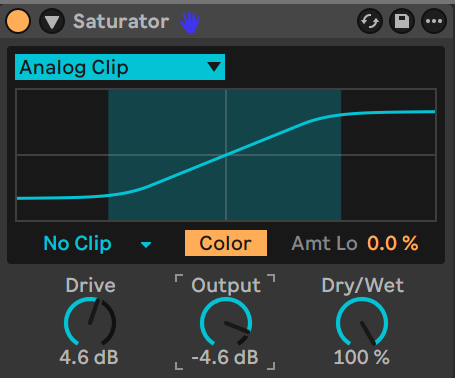Click the Drive label
This screenshot has height=378, width=455.
pyautogui.click(x=91, y=285)
